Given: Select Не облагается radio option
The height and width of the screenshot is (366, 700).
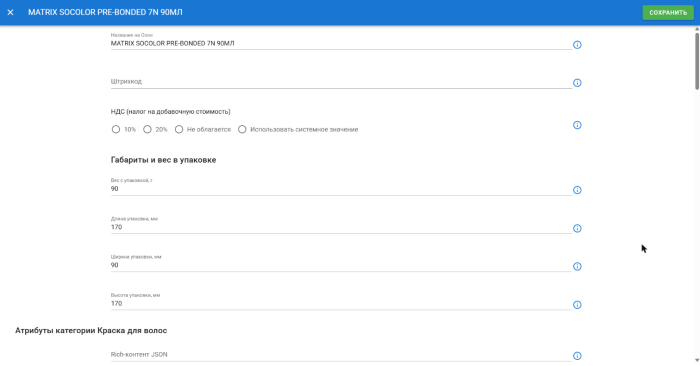Looking at the screenshot, I should 179,129.
